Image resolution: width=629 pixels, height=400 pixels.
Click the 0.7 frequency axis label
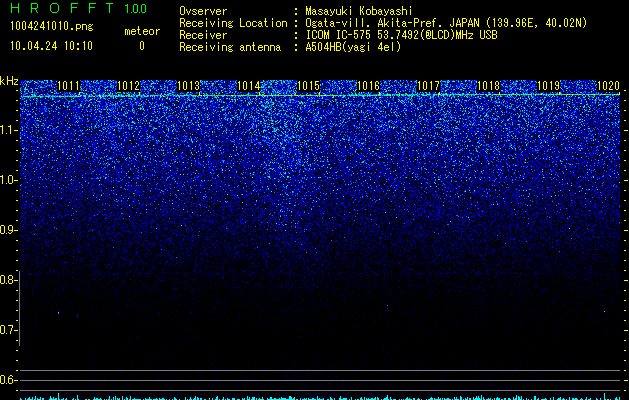point(9,330)
